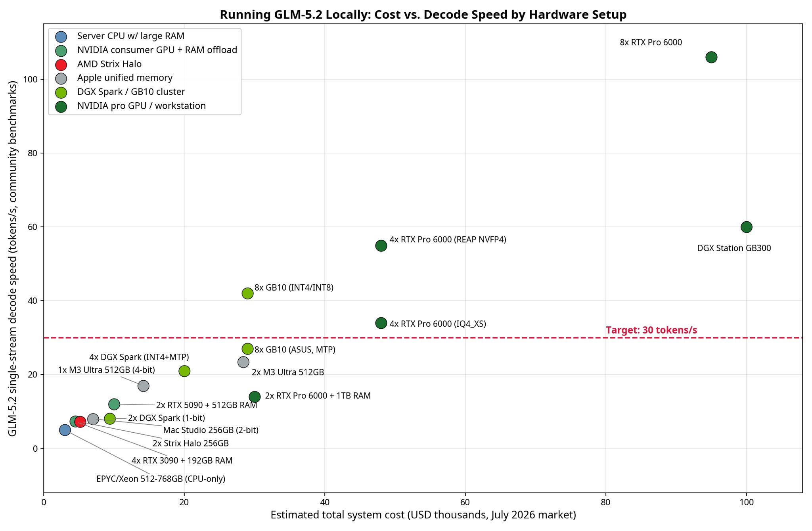The height and width of the screenshot is (531, 812).
Task: Click the 8x GB10 (INT4/INT8) data point
Action: (247, 293)
